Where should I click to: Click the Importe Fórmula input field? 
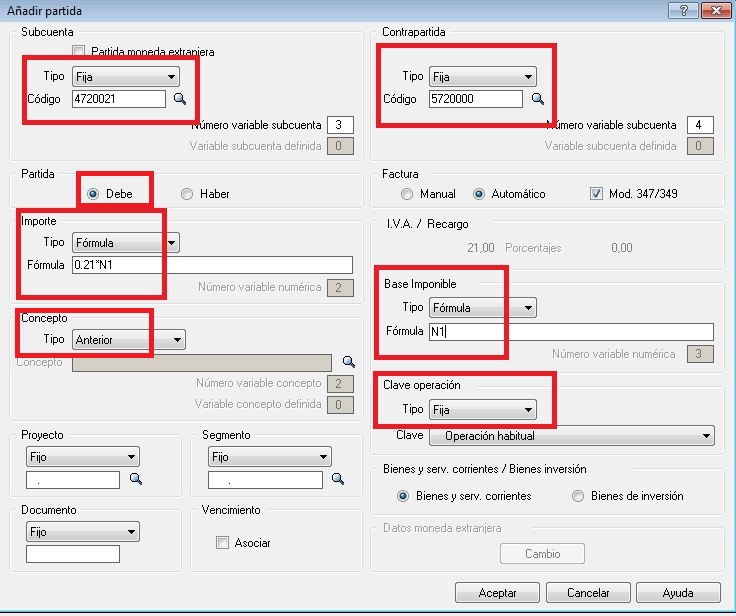212,265
